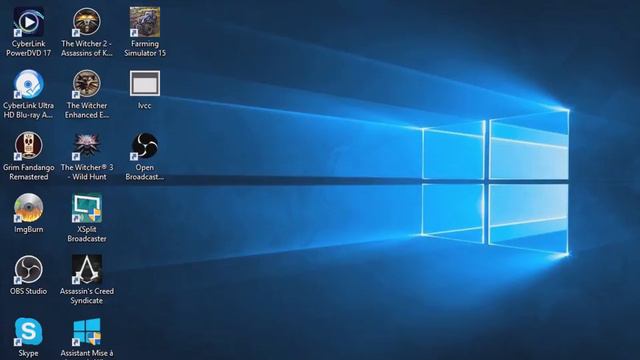
Task: Select the lvcc window icon
Action: point(145,83)
